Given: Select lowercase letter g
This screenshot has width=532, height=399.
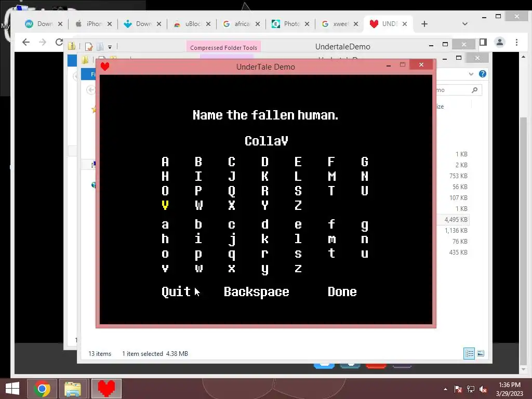Looking at the screenshot, I should click(x=365, y=225).
